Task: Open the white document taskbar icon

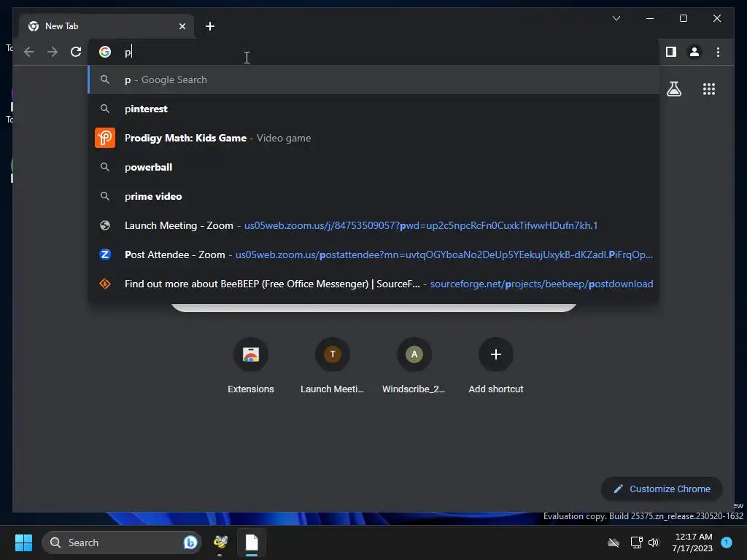Action: pyautogui.click(x=252, y=542)
